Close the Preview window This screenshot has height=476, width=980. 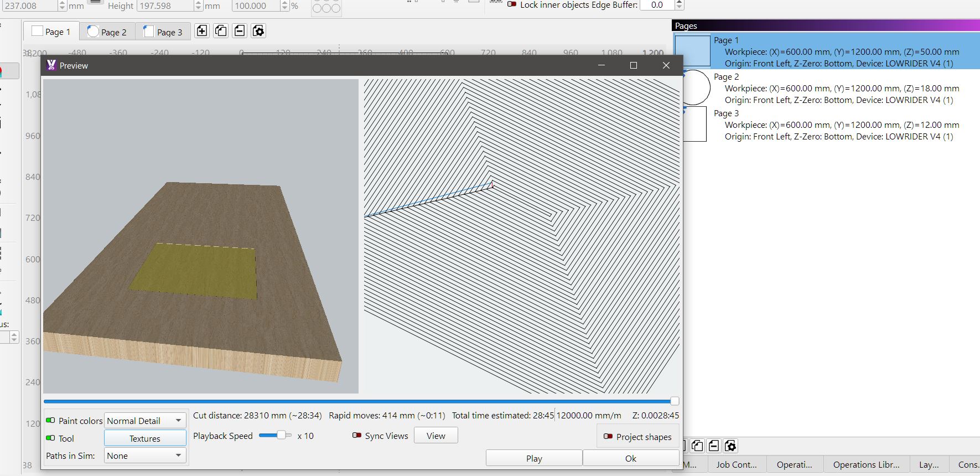[666, 65]
